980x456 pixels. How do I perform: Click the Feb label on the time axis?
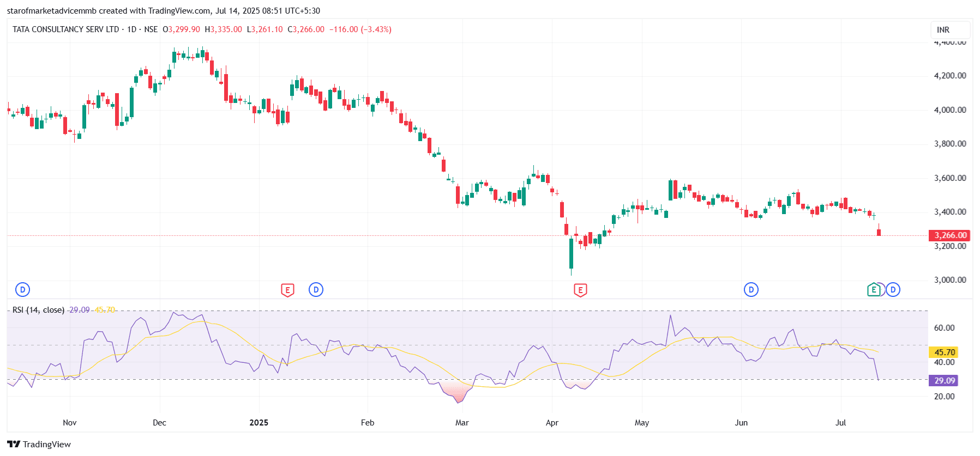368,423
